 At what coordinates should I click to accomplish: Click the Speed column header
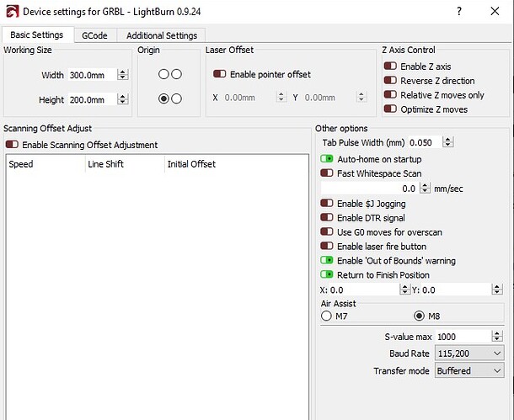pyautogui.click(x=46, y=164)
